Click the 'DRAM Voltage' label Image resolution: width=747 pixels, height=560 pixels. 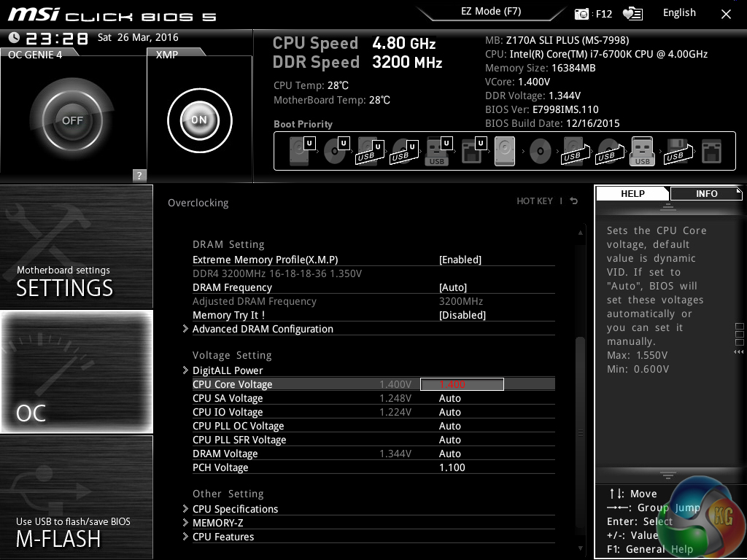[x=225, y=454]
